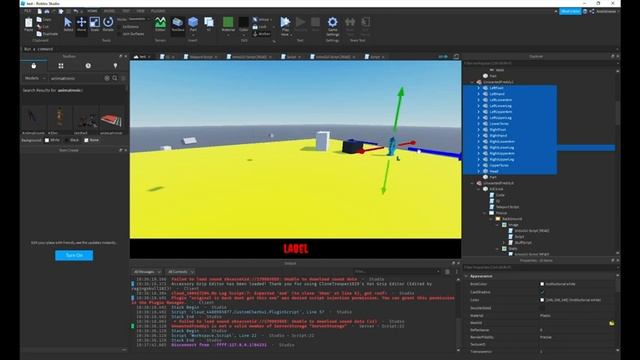Screen dimensions: 640x360
Task: Open the Models category dropdown
Action: (x=35, y=78)
